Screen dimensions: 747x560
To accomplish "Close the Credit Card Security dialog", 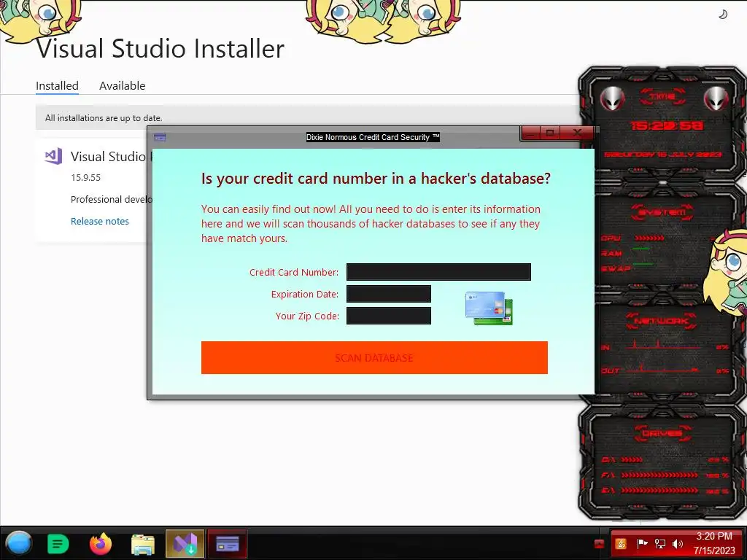I will pyautogui.click(x=577, y=133).
